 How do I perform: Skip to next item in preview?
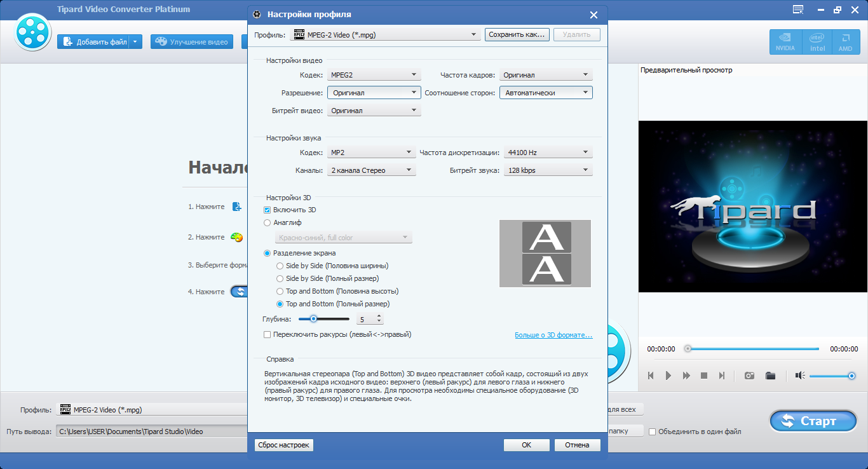pyautogui.click(x=722, y=376)
